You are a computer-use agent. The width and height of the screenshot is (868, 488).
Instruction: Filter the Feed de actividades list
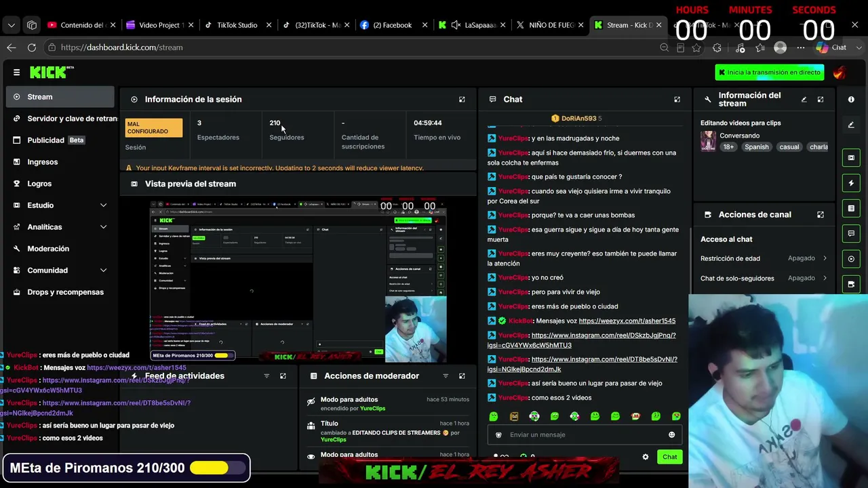point(267,376)
